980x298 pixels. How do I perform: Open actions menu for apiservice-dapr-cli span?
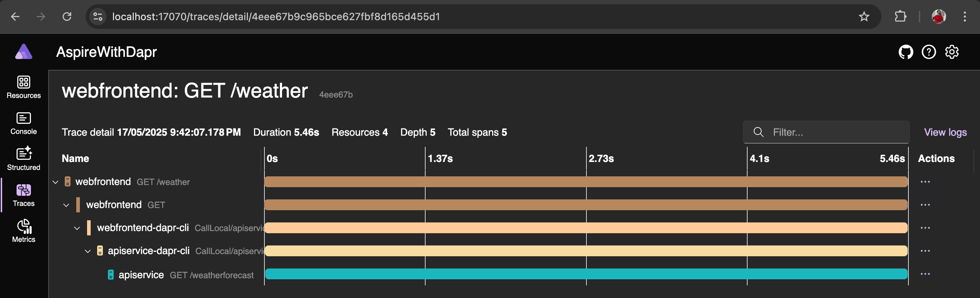coord(925,251)
